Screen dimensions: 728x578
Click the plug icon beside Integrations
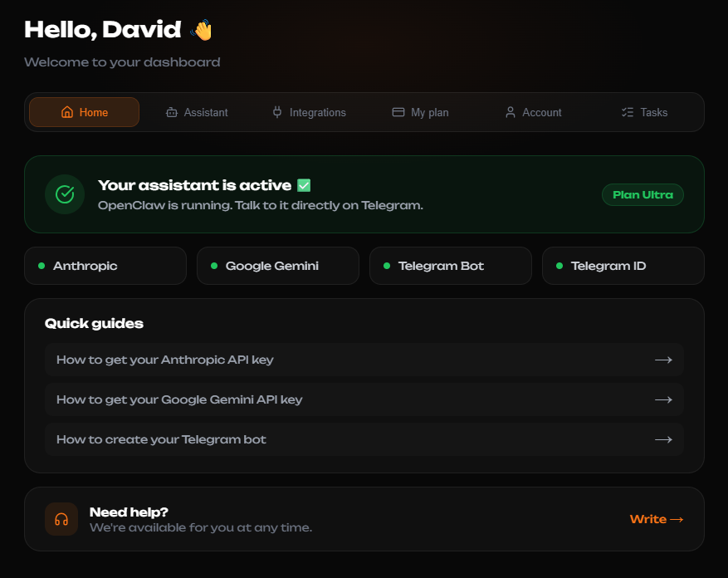coord(277,112)
